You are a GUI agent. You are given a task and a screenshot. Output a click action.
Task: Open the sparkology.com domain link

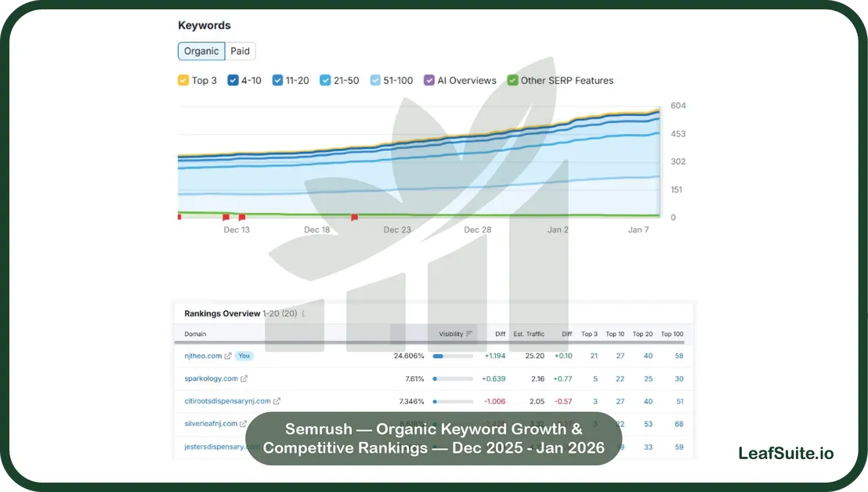[211, 378]
